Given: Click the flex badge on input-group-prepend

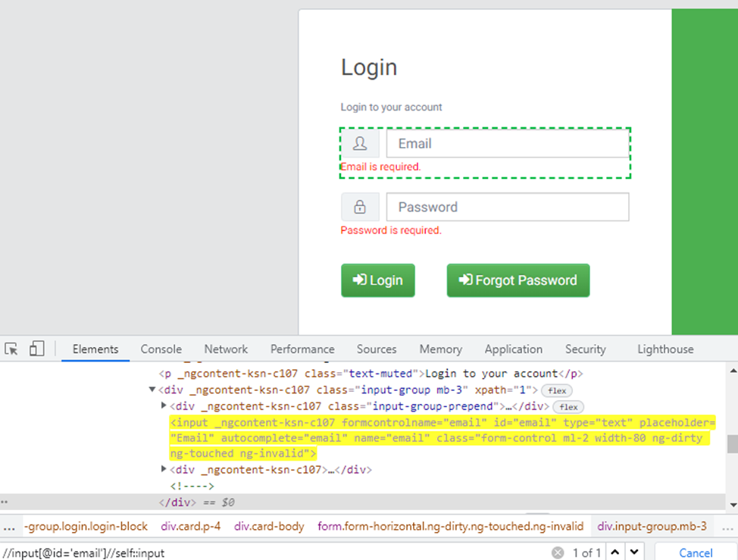Looking at the screenshot, I should point(568,407).
